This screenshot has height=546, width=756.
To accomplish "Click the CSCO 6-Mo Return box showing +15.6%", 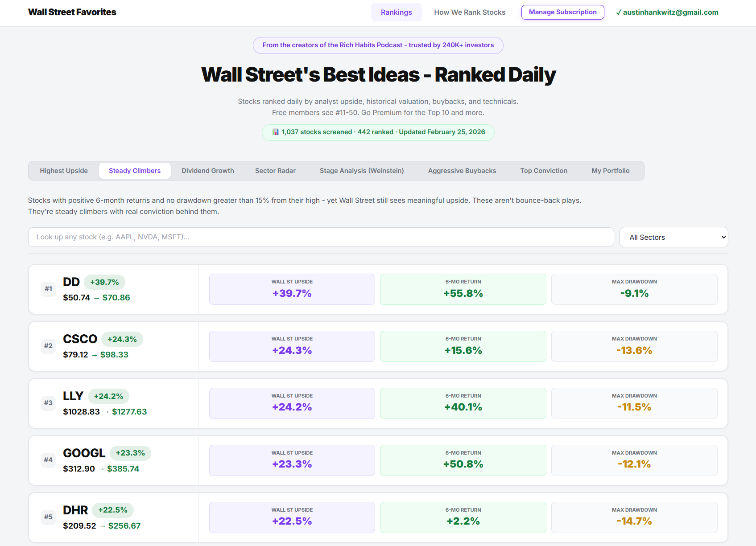I will 463,346.
